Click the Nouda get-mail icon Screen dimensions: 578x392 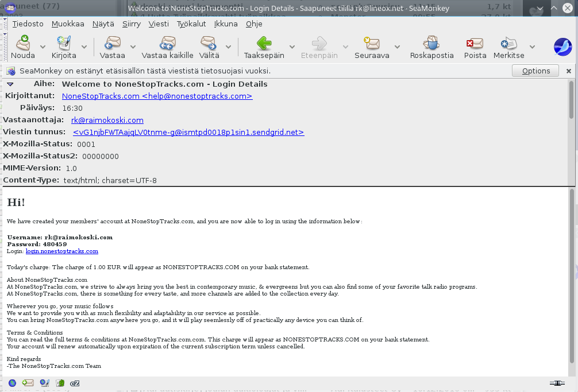click(x=23, y=43)
